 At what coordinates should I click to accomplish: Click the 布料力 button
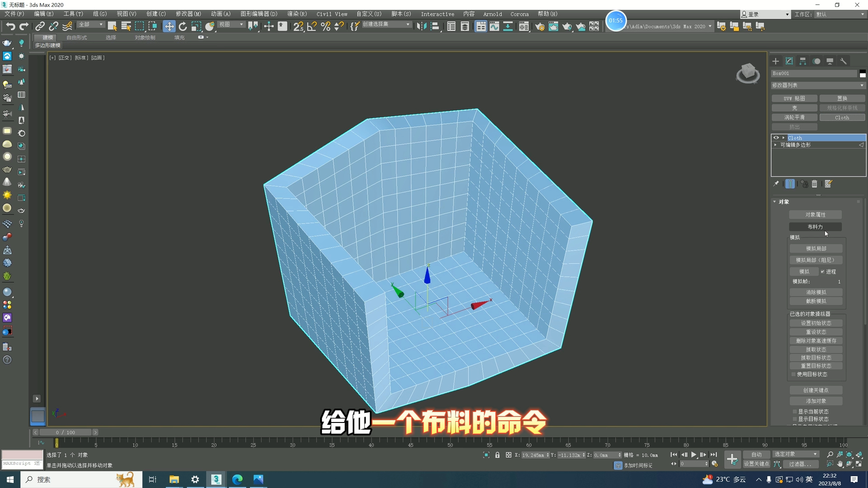coord(815,227)
